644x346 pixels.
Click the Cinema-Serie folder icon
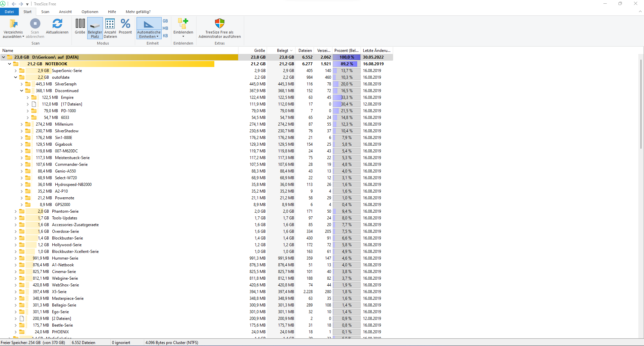tap(22, 271)
